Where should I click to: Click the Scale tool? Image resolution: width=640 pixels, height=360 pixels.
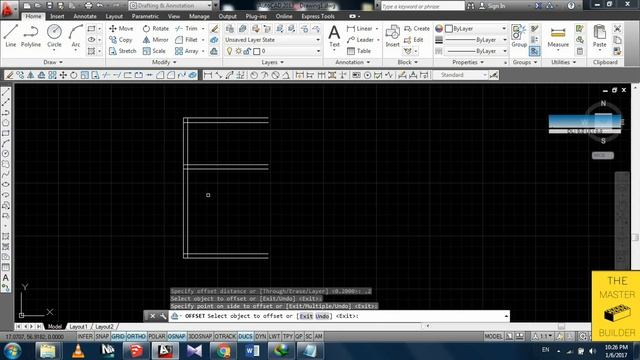point(154,51)
